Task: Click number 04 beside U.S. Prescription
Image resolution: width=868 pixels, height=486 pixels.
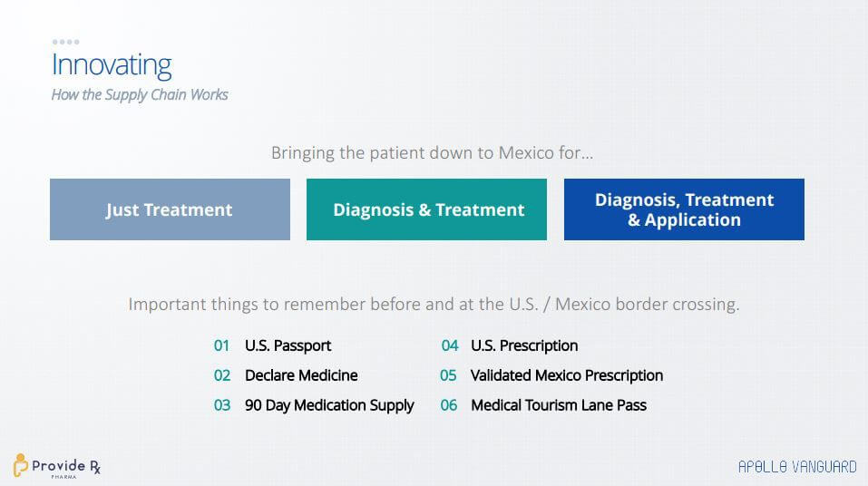Action: pyautogui.click(x=450, y=345)
